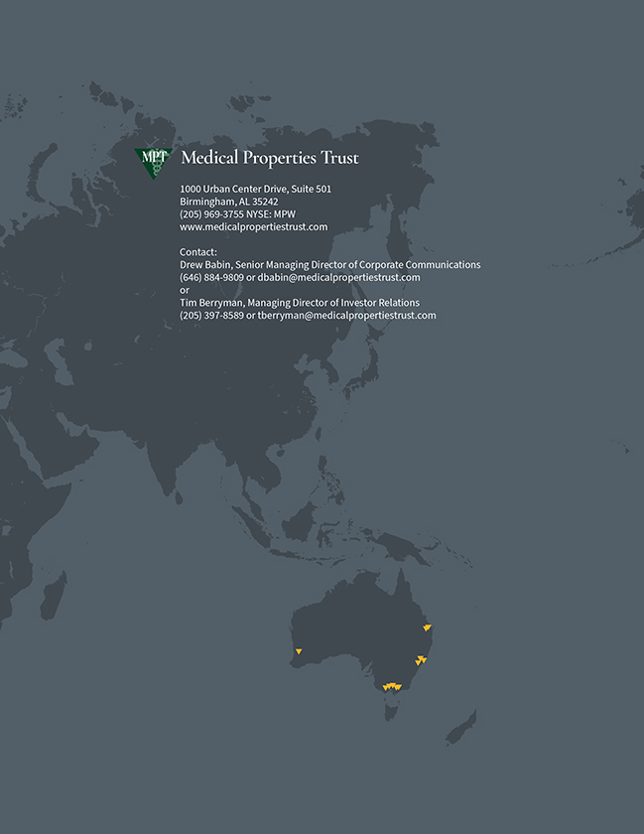Click the Contact: label

click(198, 252)
